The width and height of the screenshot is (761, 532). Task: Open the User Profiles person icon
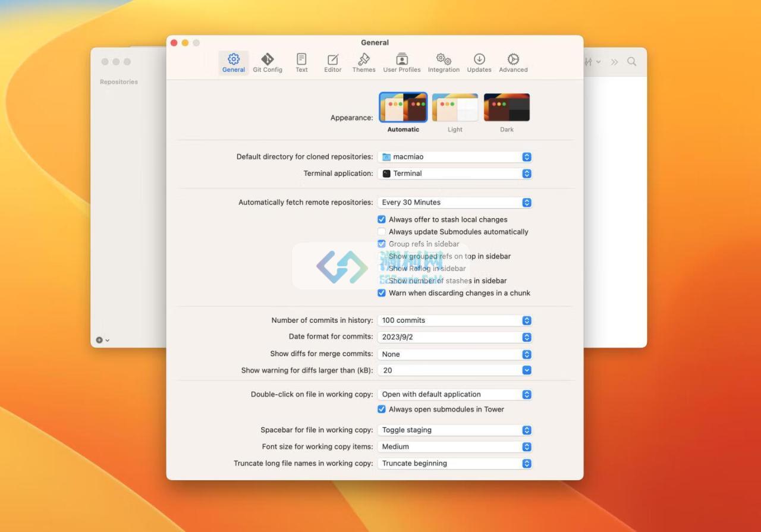click(402, 59)
